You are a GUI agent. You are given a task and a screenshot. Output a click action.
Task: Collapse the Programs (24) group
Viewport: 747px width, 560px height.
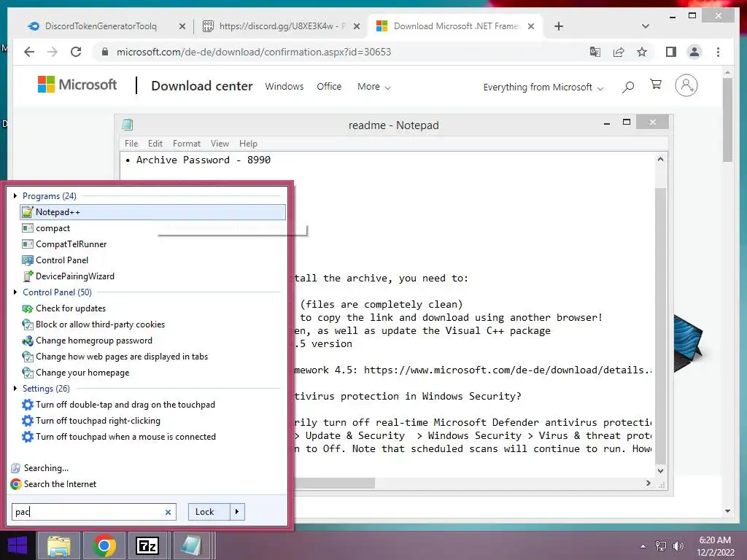coord(15,195)
